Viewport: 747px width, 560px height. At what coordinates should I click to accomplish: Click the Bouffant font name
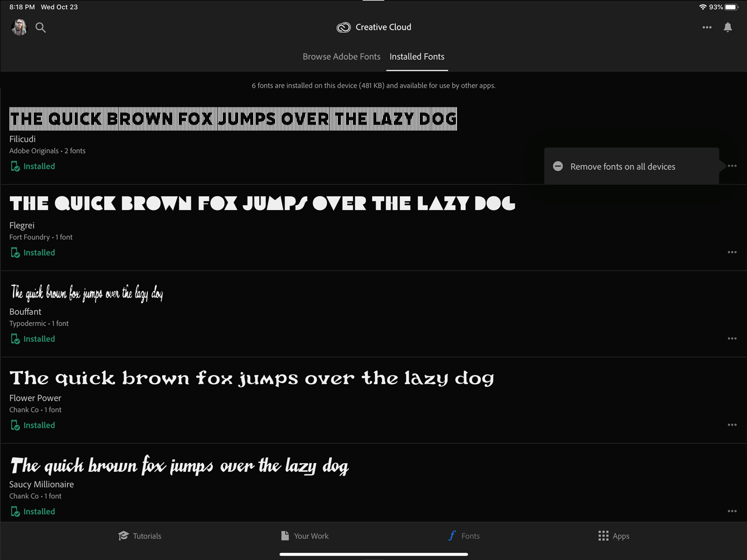click(25, 311)
